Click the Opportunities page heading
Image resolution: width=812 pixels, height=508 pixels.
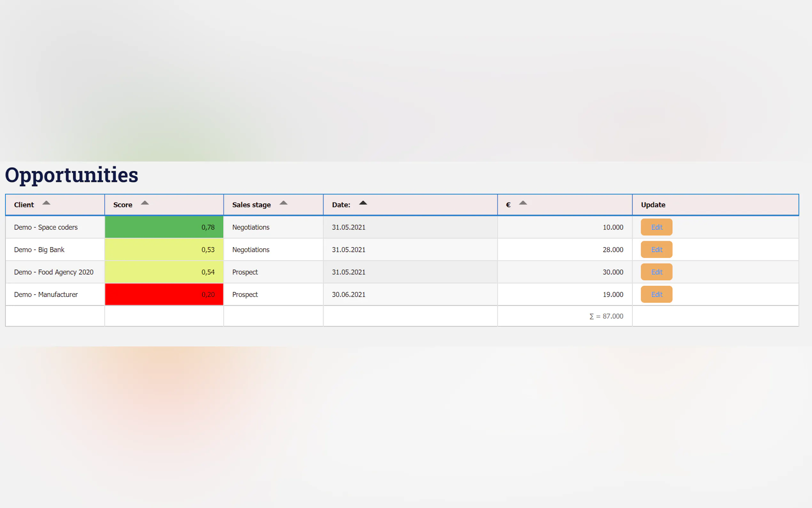[72, 175]
